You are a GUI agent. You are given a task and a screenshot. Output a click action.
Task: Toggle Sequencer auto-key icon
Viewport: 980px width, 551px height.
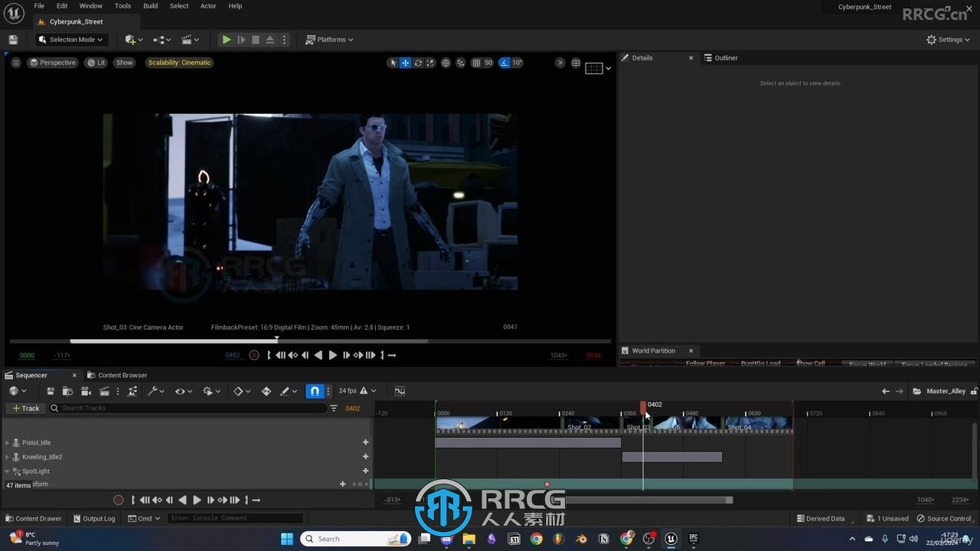266,391
